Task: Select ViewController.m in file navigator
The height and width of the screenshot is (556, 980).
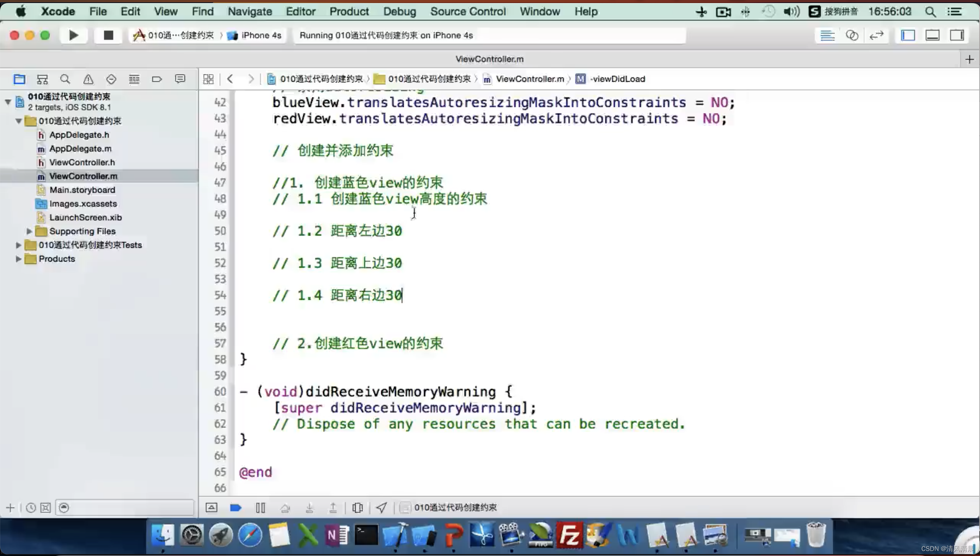Action: 84,175
